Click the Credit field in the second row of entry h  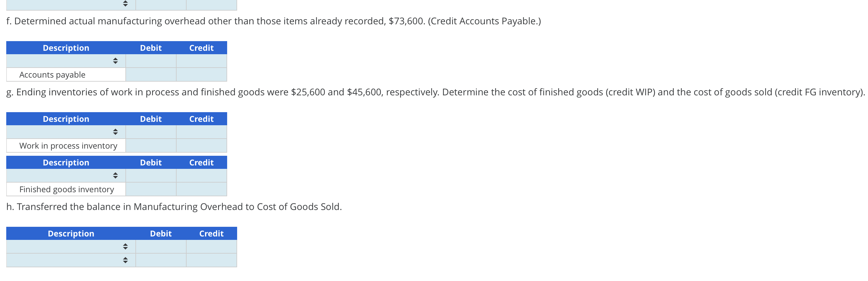point(211,260)
